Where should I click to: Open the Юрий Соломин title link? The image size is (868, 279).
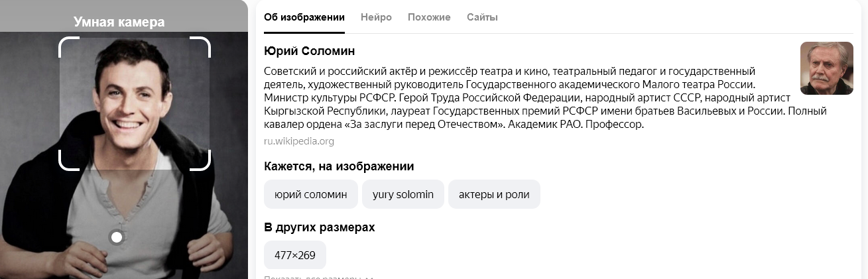[310, 51]
